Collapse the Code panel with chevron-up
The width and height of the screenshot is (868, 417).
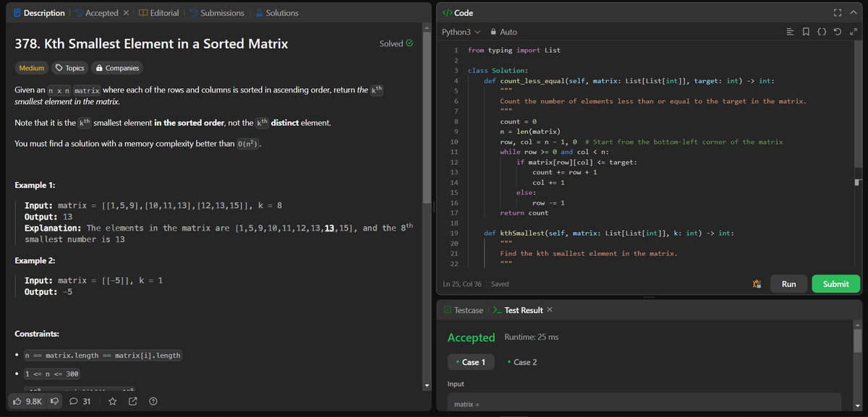click(854, 13)
